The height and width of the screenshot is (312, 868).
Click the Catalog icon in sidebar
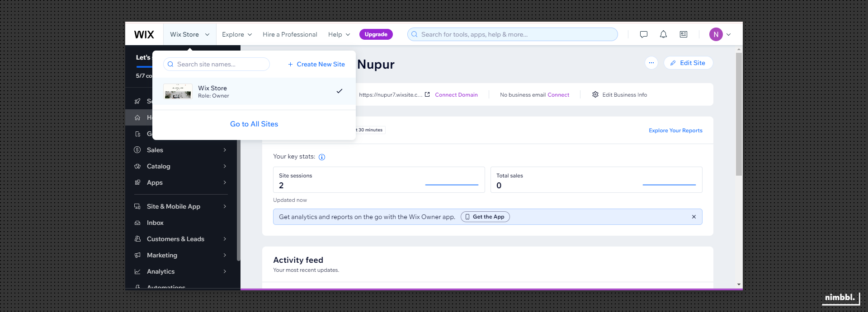pos(137,166)
